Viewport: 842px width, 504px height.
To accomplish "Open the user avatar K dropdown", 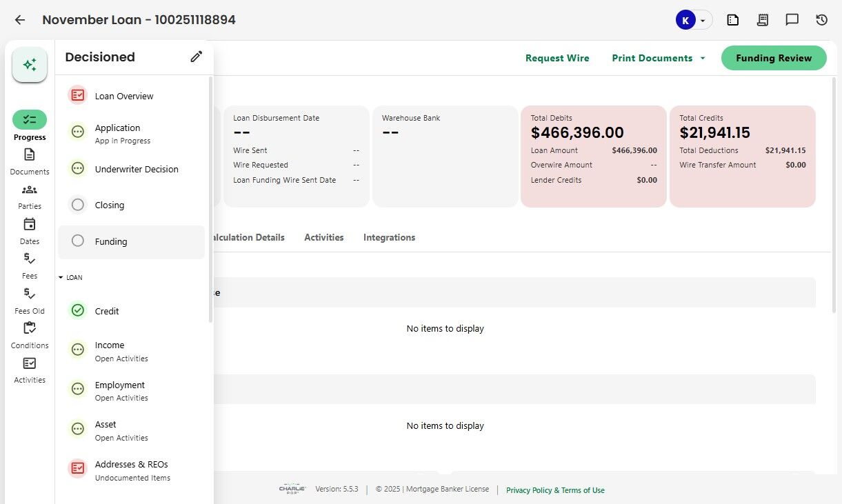I will pos(693,20).
